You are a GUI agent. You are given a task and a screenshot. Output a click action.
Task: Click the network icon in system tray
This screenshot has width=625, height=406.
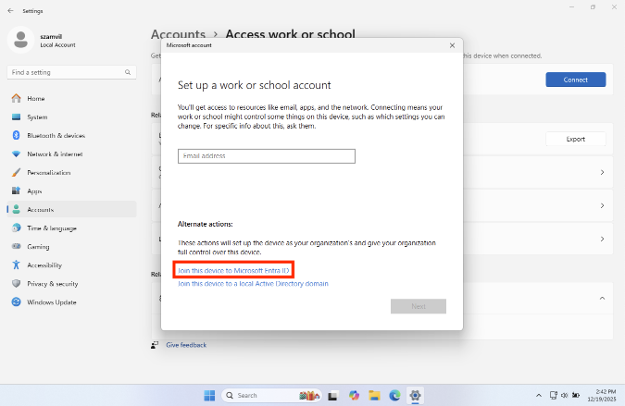(553, 395)
